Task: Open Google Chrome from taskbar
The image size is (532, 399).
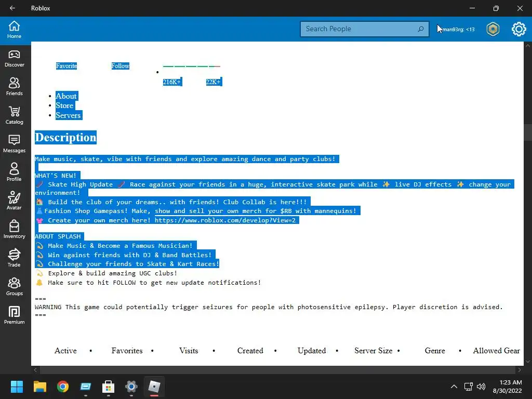Action: 63,387
